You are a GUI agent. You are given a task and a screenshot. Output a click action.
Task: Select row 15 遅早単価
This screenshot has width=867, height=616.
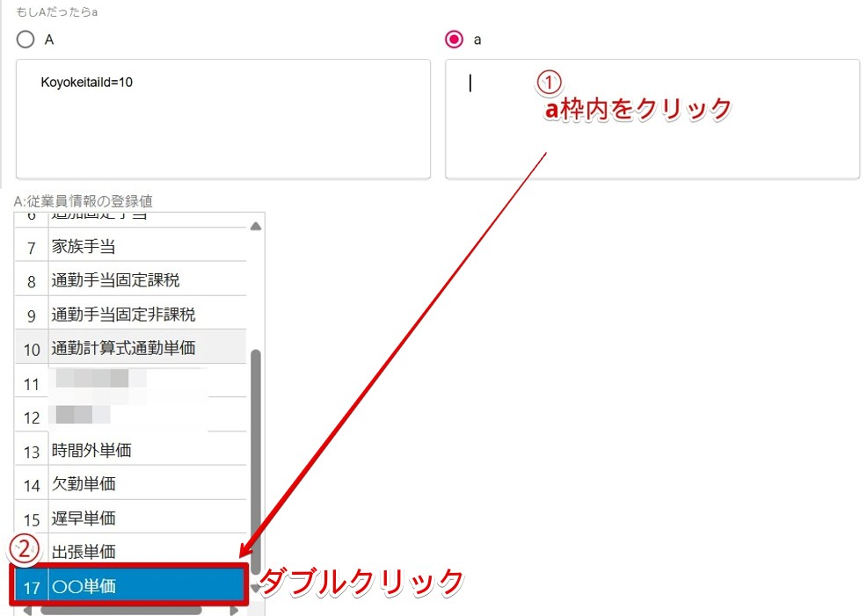tap(130, 517)
